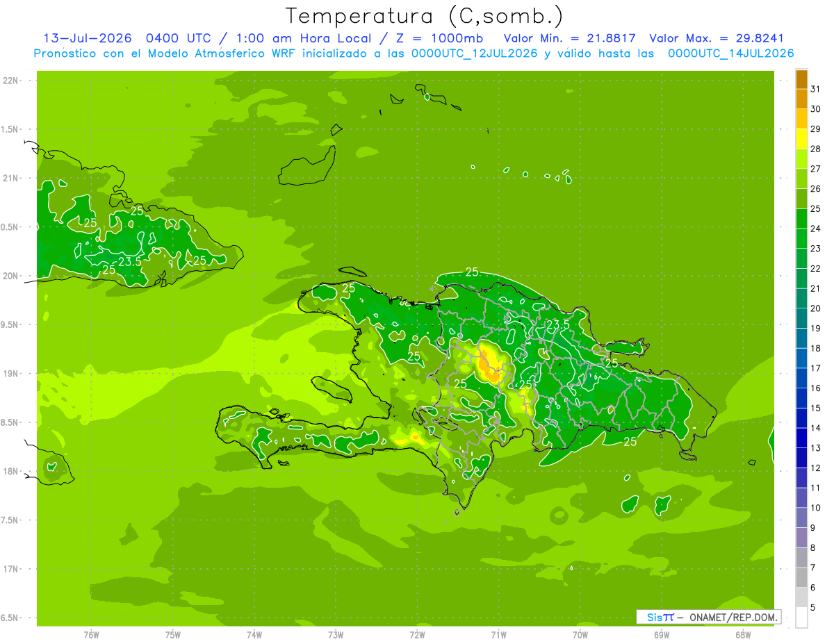Select the date text "13-Jul-2026"
834x644 pixels.
(89, 38)
